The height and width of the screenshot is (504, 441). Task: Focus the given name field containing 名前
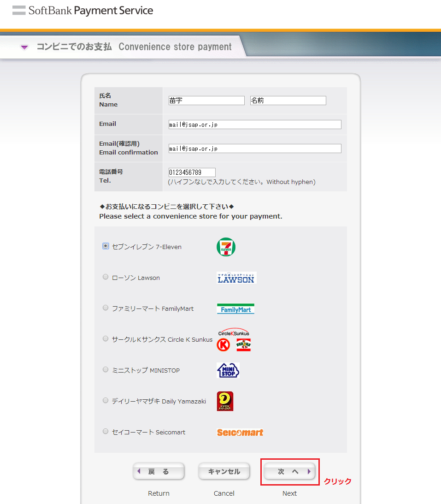(288, 101)
